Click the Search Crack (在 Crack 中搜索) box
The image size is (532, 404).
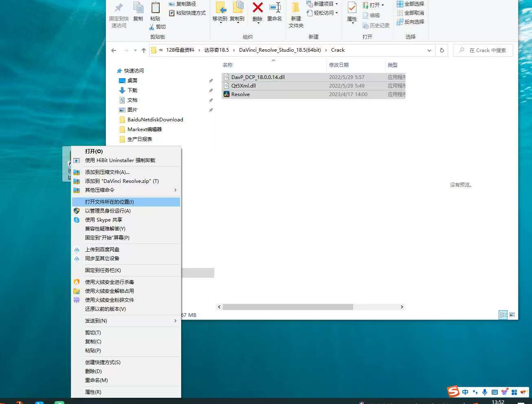[483, 50]
